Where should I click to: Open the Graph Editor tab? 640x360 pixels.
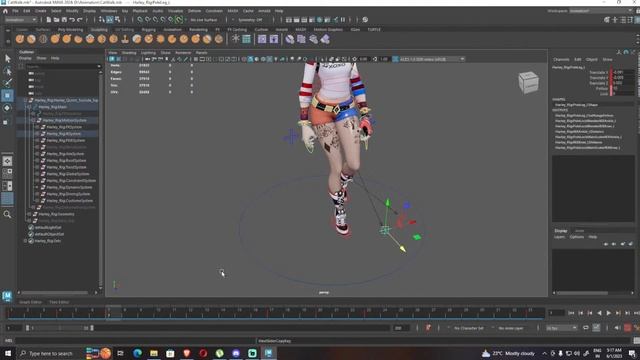pyautogui.click(x=30, y=302)
